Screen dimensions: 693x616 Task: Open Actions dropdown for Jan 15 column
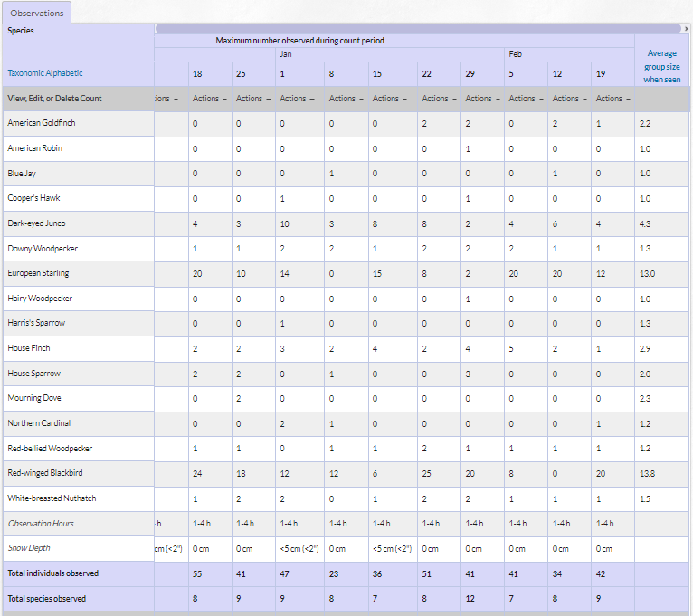click(389, 99)
